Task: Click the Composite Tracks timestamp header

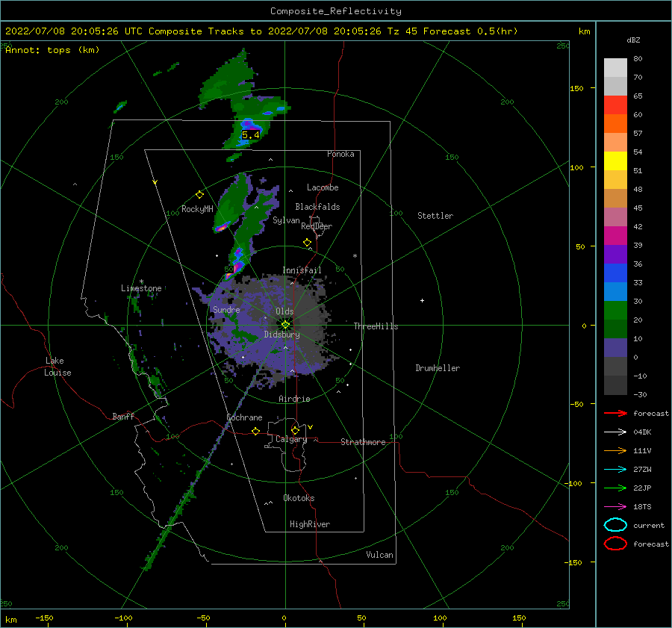Action: [261, 31]
